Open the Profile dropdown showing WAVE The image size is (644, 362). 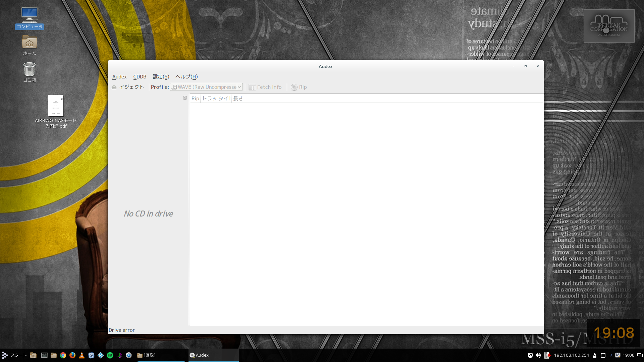pos(206,87)
